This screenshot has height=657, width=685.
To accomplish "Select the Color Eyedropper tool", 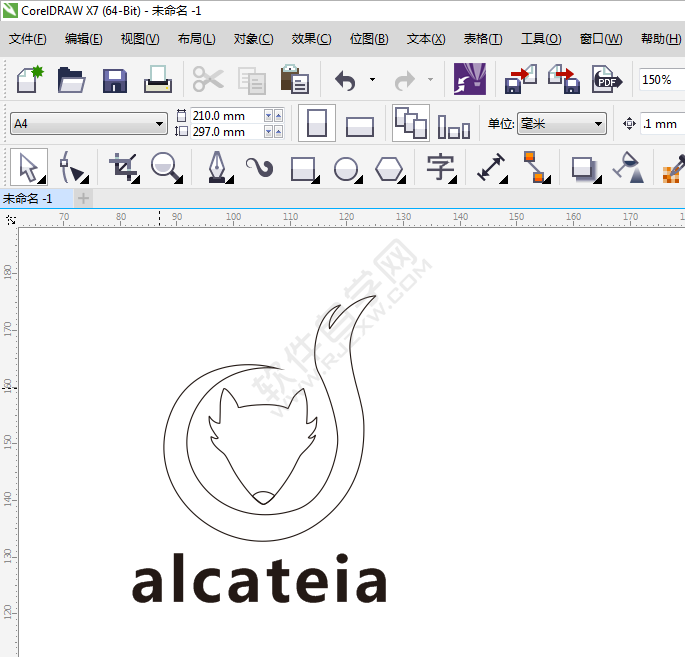I will (674, 168).
